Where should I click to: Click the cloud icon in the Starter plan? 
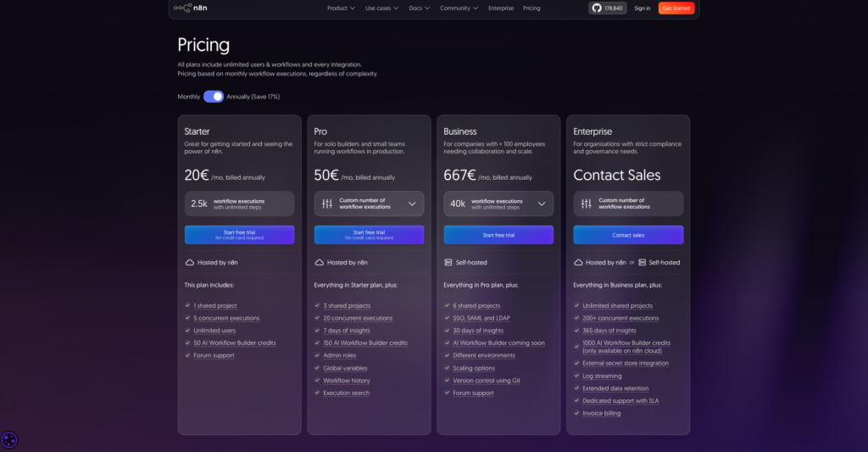[x=189, y=263]
